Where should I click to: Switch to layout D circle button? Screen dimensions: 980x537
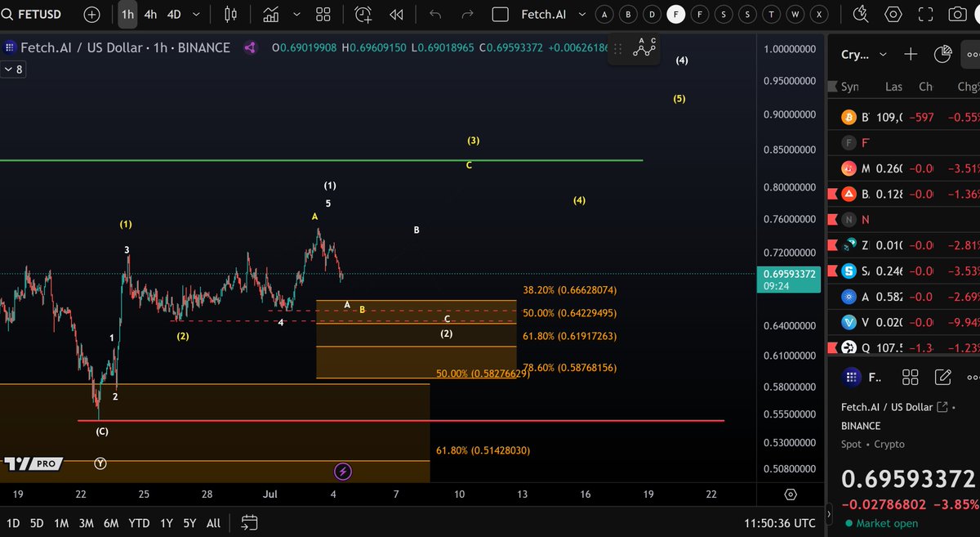coord(652,14)
